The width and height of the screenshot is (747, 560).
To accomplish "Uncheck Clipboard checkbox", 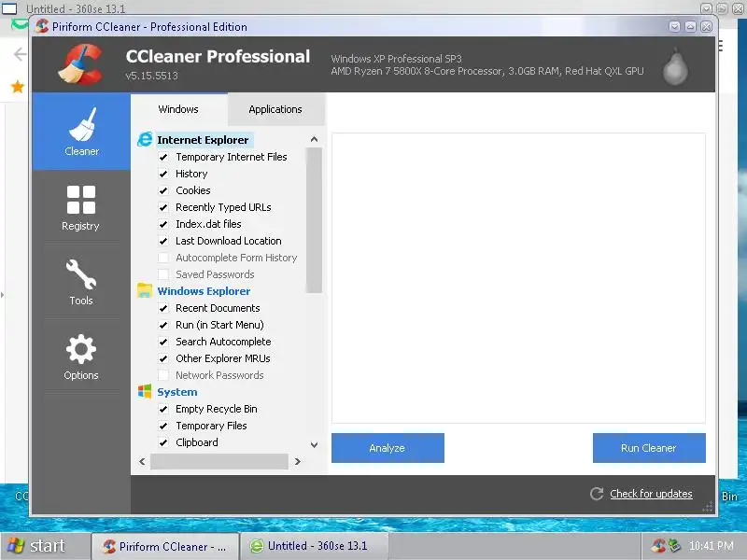I will point(163,442).
